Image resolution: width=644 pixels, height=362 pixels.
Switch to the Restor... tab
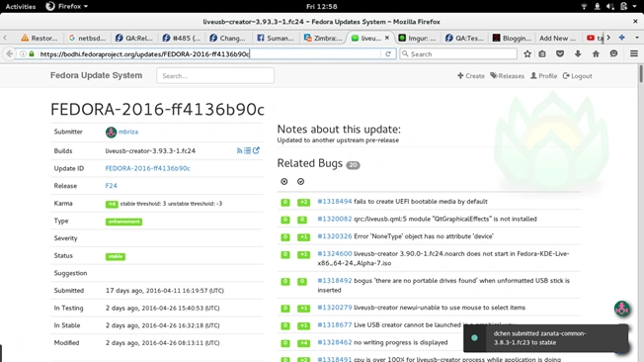pyautogui.click(x=40, y=38)
